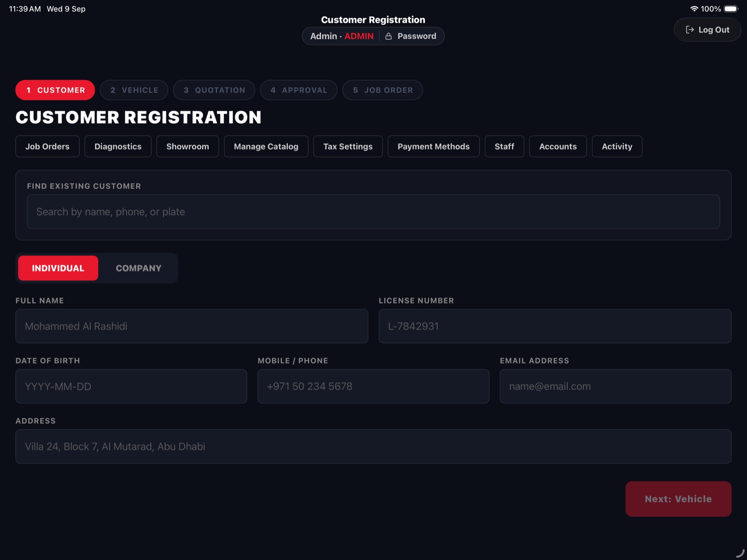The height and width of the screenshot is (560, 747).
Task: Click the Next: Vehicle button
Action: pyautogui.click(x=678, y=499)
